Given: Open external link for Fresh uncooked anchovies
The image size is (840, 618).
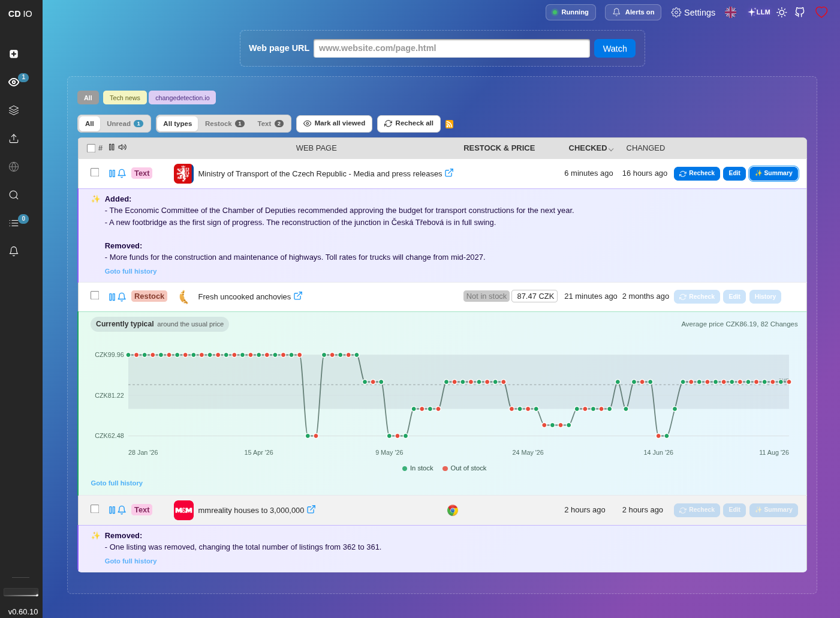Looking at the screenshot, I should (x=298, y=296).
